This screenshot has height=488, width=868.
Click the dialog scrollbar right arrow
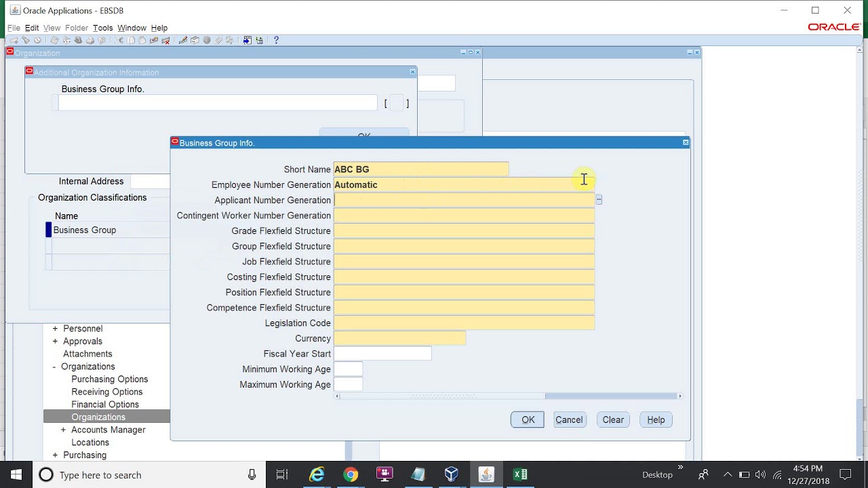pyautogui.click(x=679, y=396)
